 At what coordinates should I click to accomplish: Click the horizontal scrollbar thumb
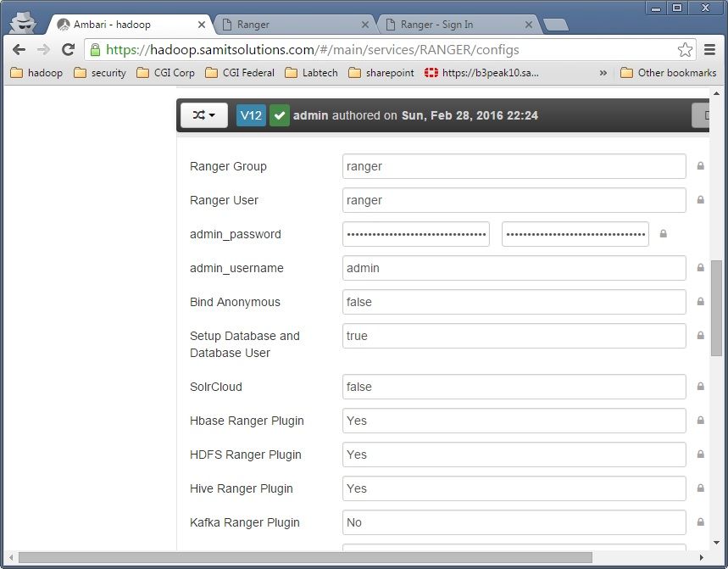pyautogui.click(x=305, y=557)
